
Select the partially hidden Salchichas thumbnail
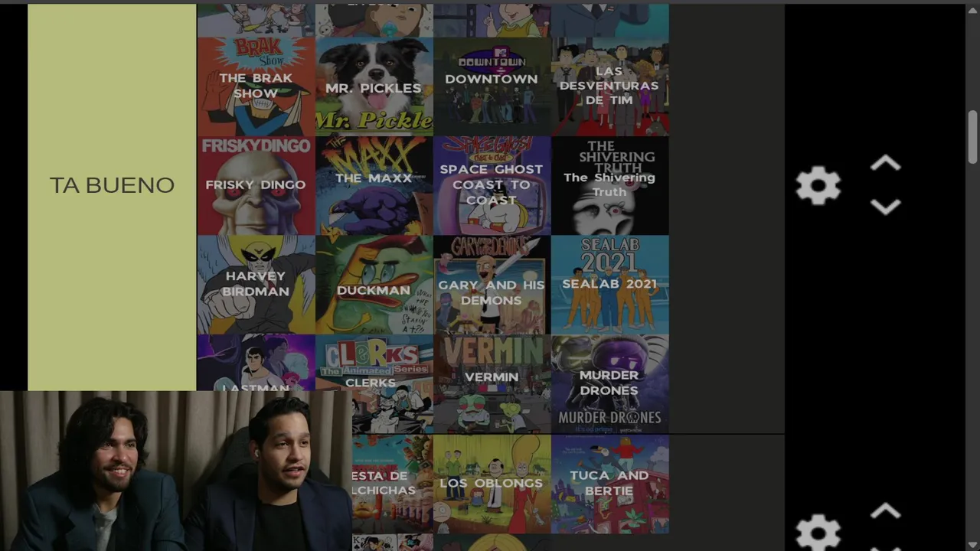pyautogui.click(x=392, y=484)
